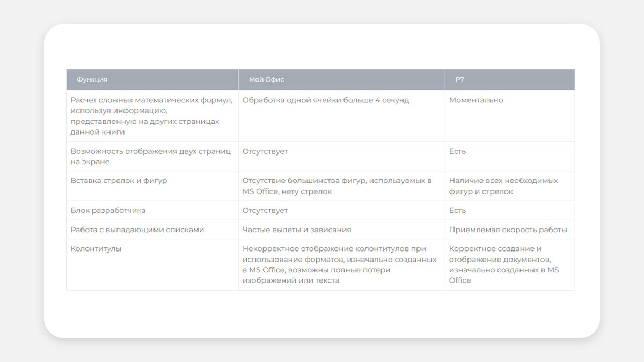Click the "Р7" column header
Image resolution: width=644 pixels, height=362 pixels.
coord(510,79)
